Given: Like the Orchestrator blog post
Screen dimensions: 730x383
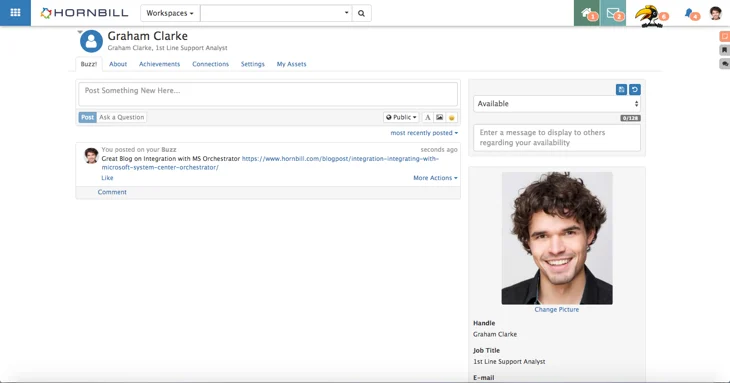Looking at the screenshot, I should coord(107,178).
